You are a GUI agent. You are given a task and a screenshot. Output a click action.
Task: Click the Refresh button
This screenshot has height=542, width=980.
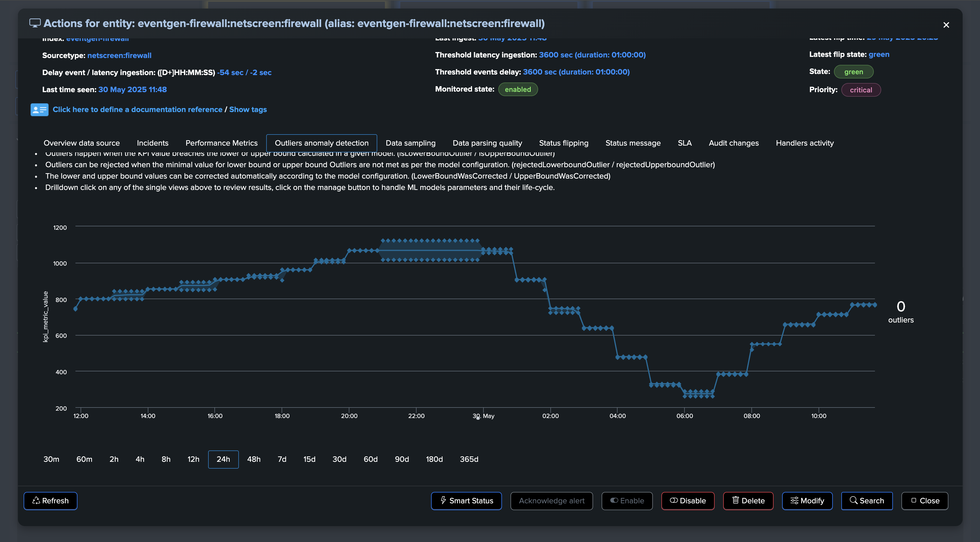click(x=51, y=500)
